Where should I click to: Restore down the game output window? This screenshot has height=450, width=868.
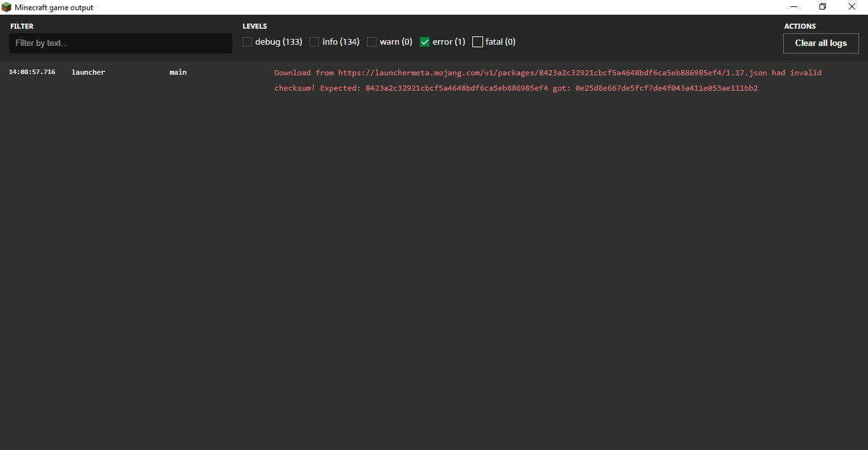coord(823,7)
